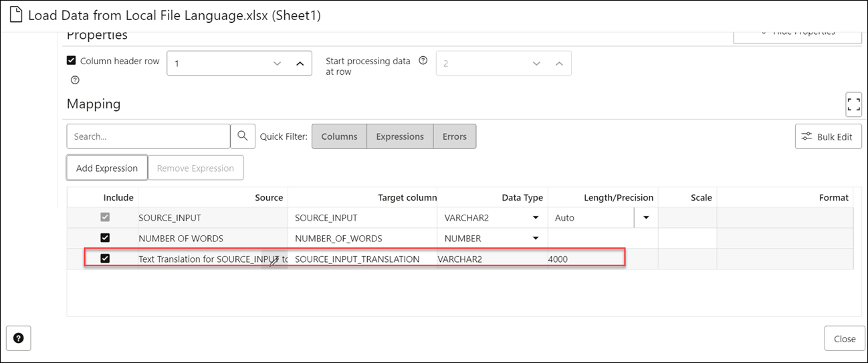
Task: Click the fullscreen expand mapping icon
Action: (x=853, y=104)
